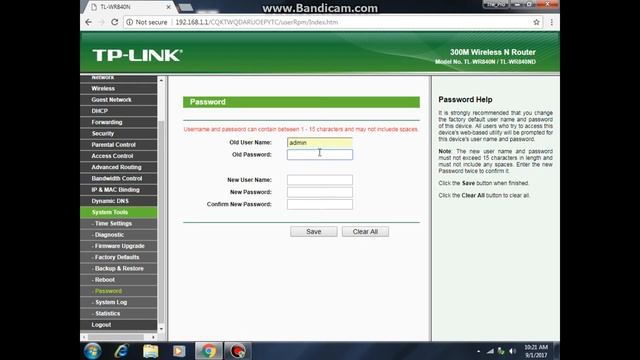Image resolution: width=640 pixels, height=360 pixels.
Task: Open the Factory Defaults submenu
Action: coord(118,257)
